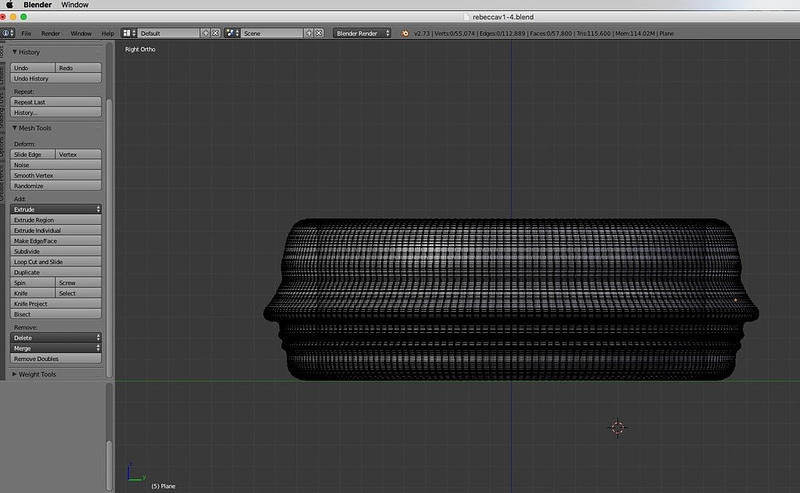Open the Info editor type selector icon

pos(7,33)
